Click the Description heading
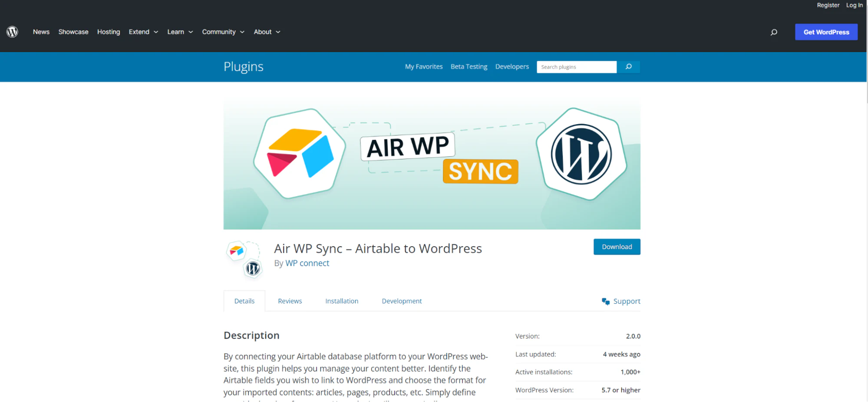Image resolution: width=868 pixels, height=402 pixels. tap(251, 335)
